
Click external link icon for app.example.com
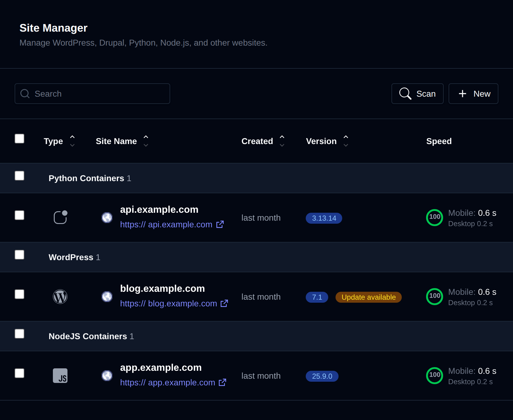click(x=222, y=383)
